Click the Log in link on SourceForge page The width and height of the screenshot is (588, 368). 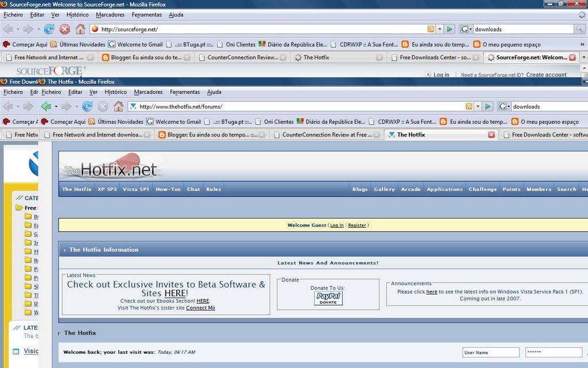pos(442,75)
